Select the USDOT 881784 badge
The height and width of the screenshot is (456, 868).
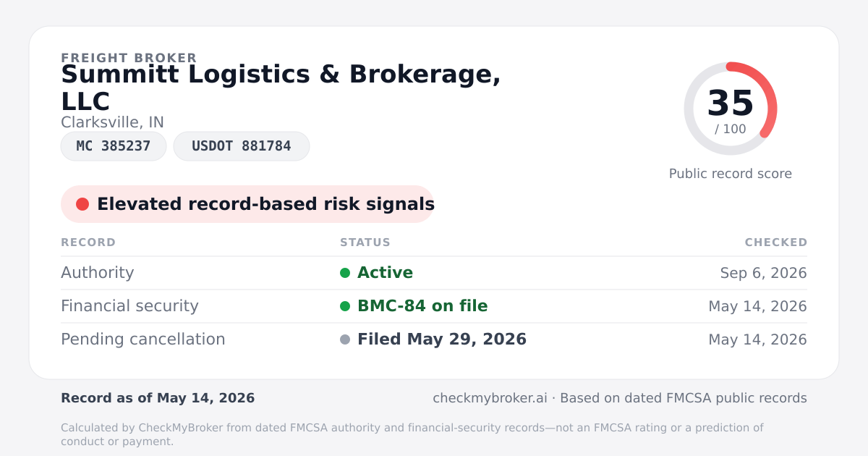pos(242,146)
